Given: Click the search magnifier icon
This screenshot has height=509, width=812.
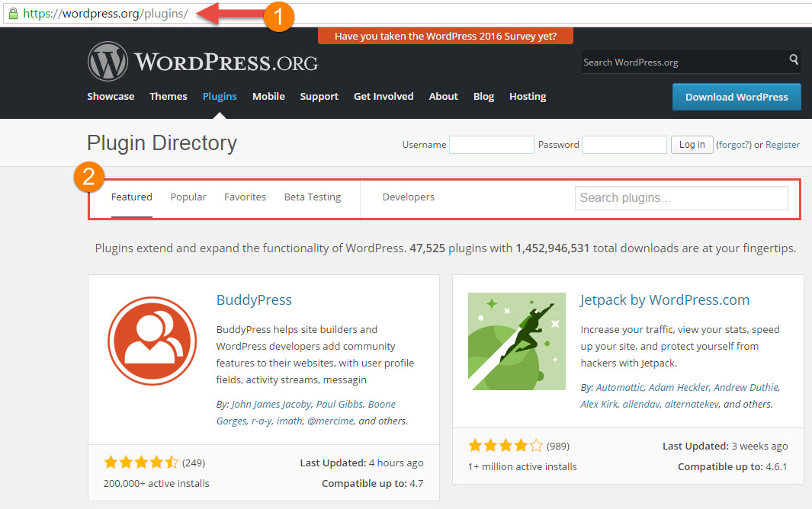Looking at the screenshot, I should 794,62.
